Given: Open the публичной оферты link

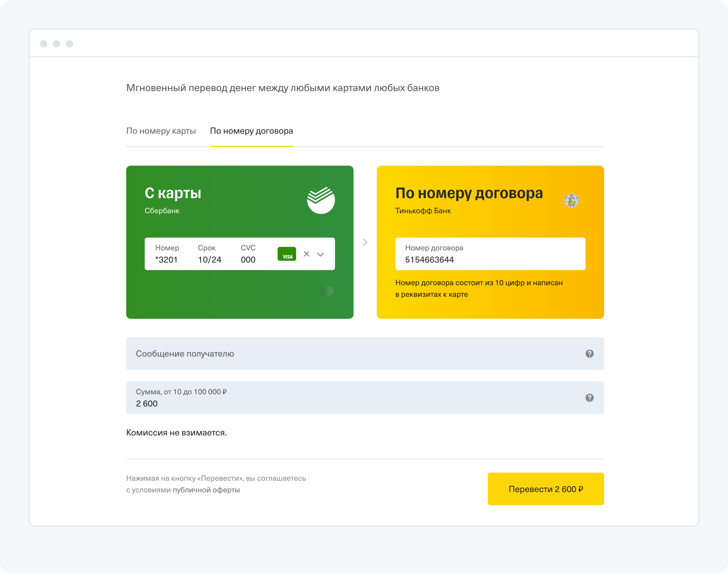Looking at the screenshot, I should (206, 490).
